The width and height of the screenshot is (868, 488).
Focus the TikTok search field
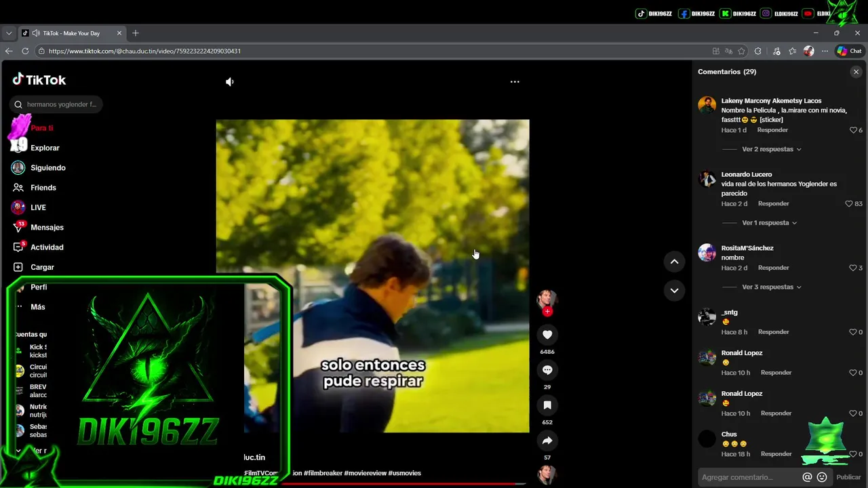click(56, 104)
